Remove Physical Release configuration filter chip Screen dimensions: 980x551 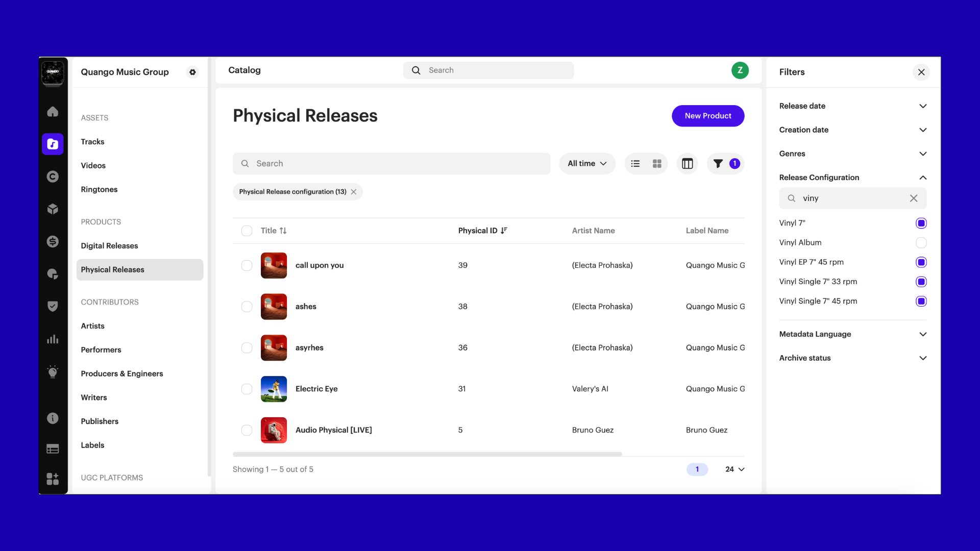pos(354,192)
